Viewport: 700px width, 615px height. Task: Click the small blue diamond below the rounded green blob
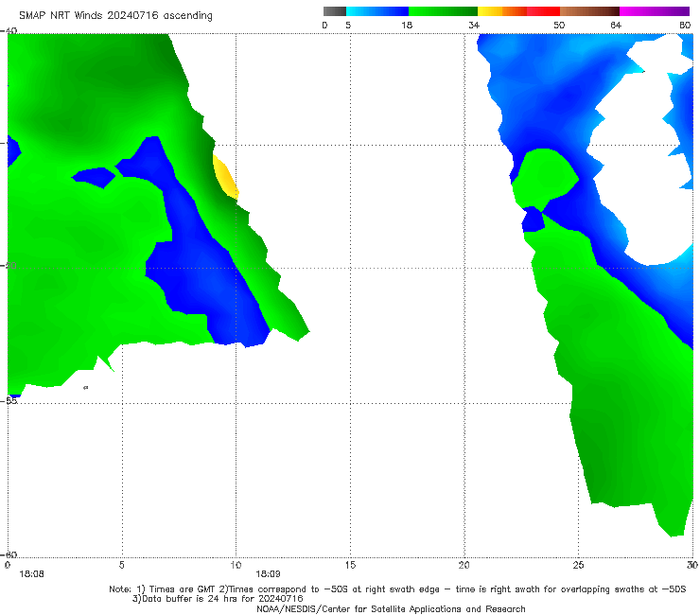[533, 220]
